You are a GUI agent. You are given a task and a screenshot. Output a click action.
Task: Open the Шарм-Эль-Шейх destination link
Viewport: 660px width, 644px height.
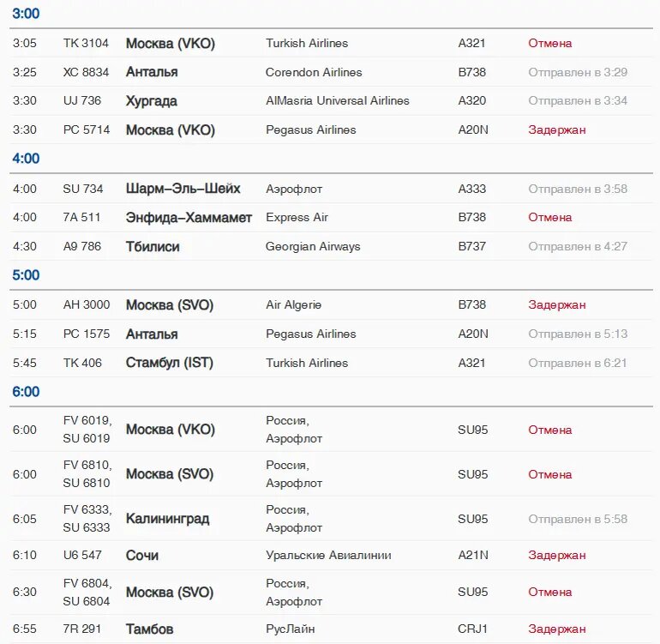(183, 189)
